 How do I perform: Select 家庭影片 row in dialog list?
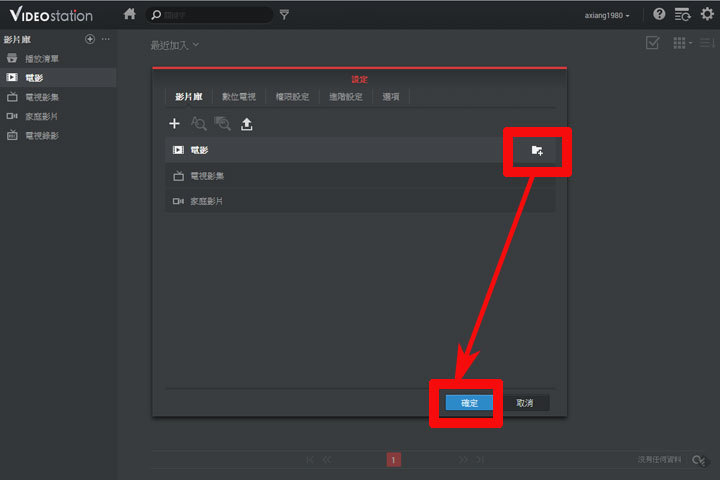(360, 201)
